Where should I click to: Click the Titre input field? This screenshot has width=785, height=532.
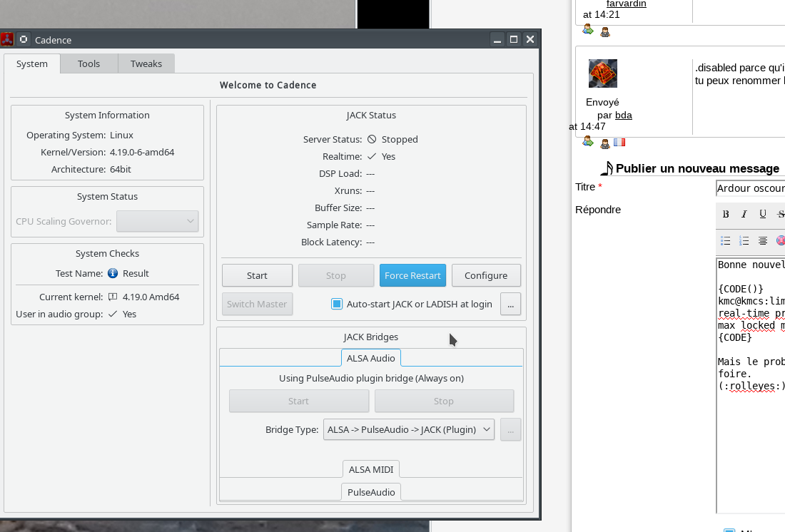coord(751,188)
